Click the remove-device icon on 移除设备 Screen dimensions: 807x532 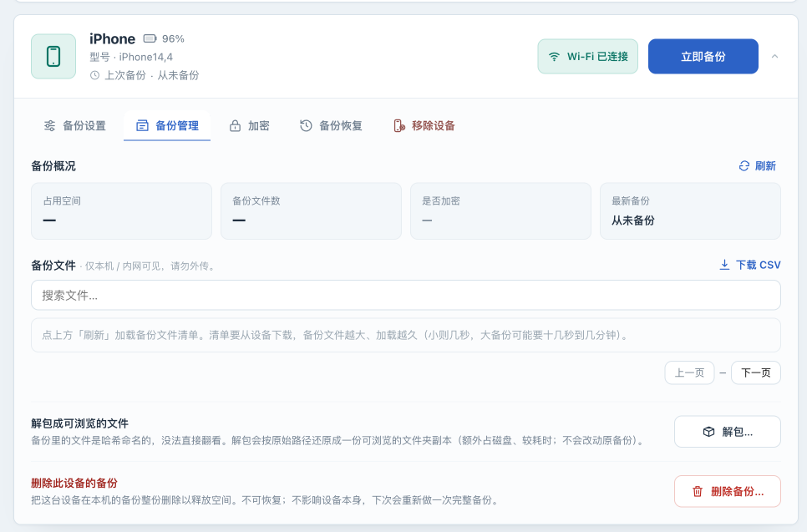point(398,125)
